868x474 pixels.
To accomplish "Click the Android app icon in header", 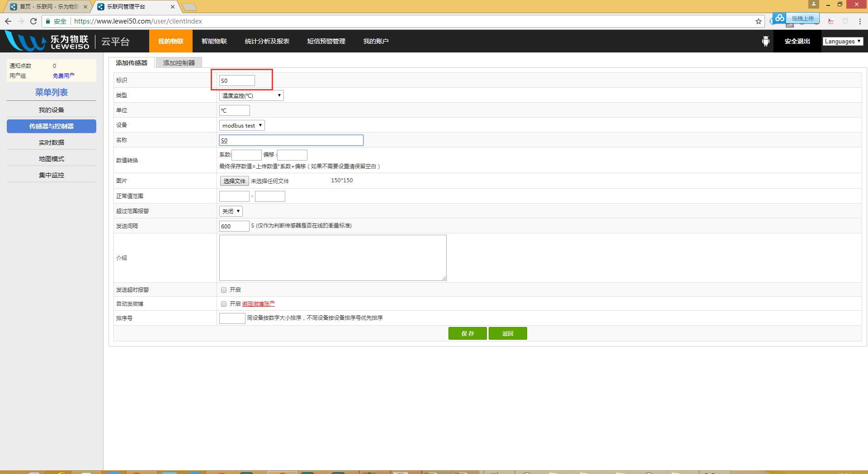I will [765, 41].
